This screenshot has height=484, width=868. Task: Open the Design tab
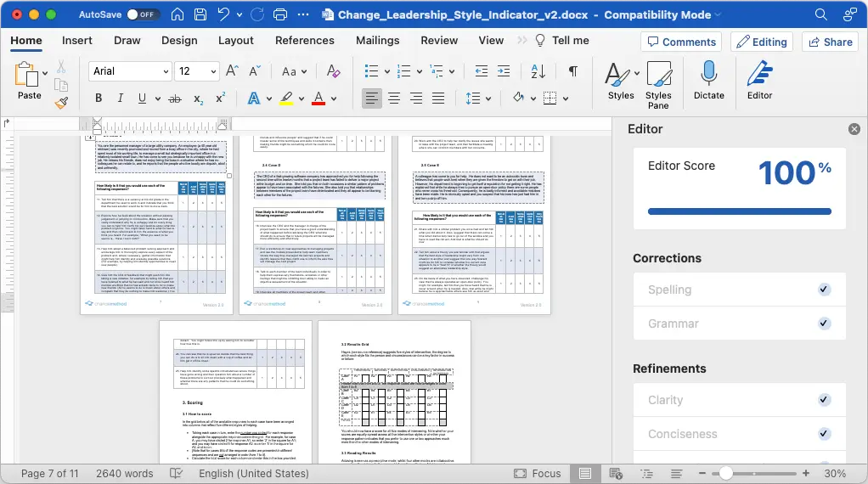[x=179, y=41]
